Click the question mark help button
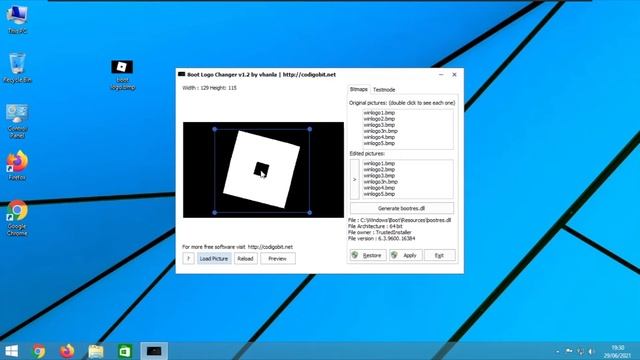This screenshot has height=360, width=640. point(188,258)
